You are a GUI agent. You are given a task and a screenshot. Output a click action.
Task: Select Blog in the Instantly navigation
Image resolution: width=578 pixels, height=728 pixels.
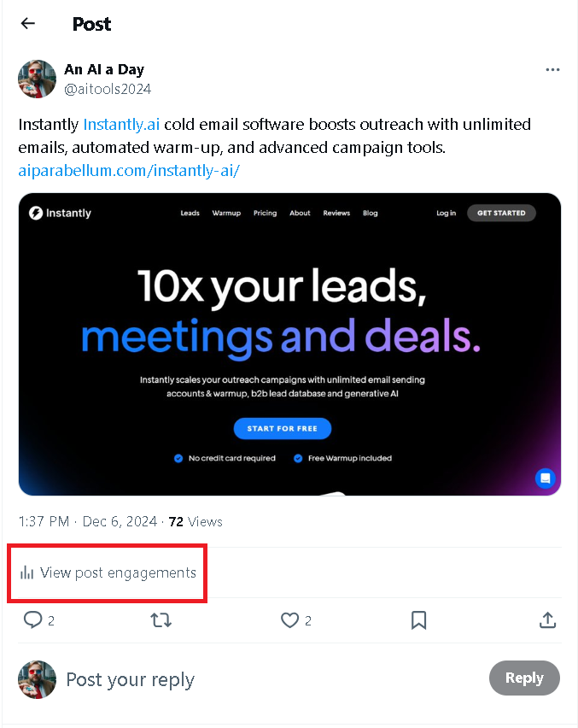[370, 213]
